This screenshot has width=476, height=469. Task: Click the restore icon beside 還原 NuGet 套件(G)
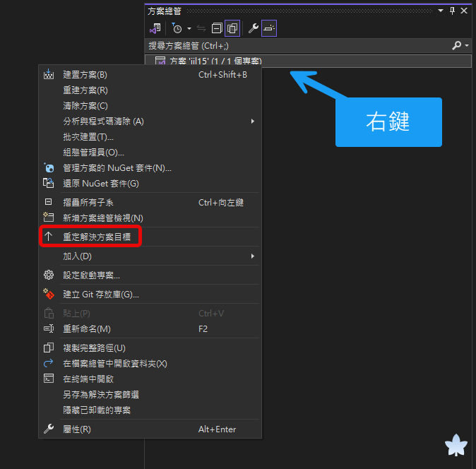coord(49,184)
